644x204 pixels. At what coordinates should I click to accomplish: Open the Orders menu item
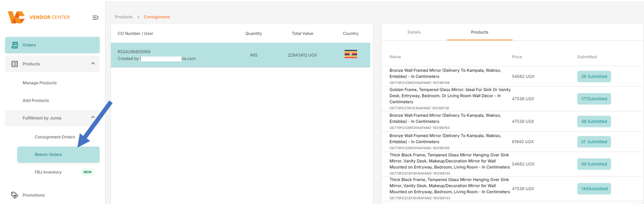[52, 45]
